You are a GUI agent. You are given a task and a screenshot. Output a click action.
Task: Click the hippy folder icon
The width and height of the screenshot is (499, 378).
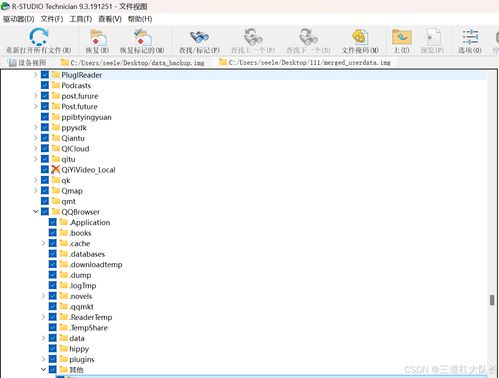click(64, 348)
